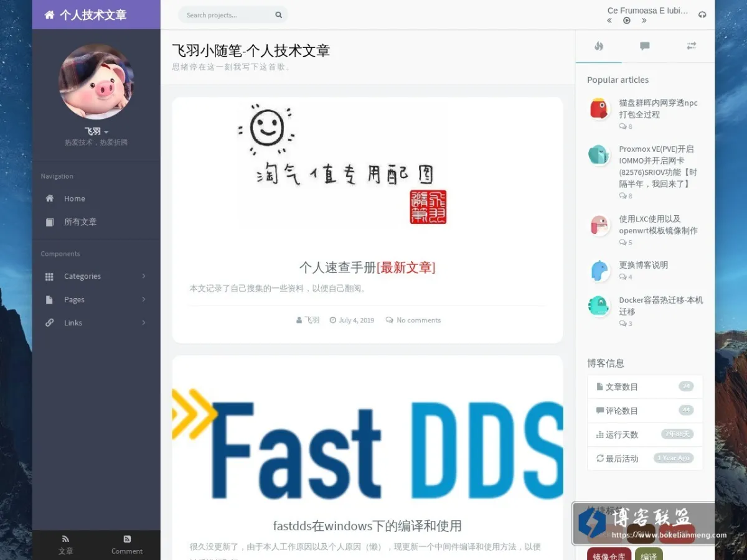Click red bird avatar of 猫盘群晖 article

click(599, 109)
